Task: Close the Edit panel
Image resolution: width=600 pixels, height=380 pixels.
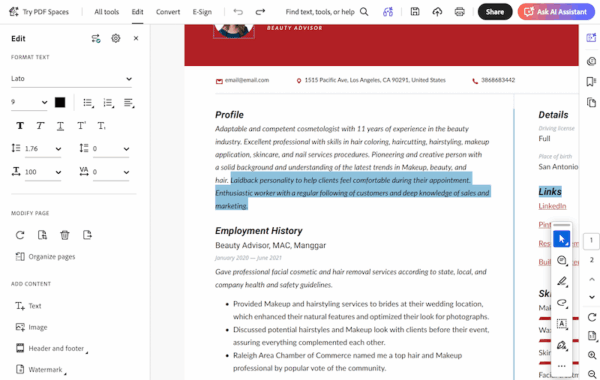Action: pos(136,38)
